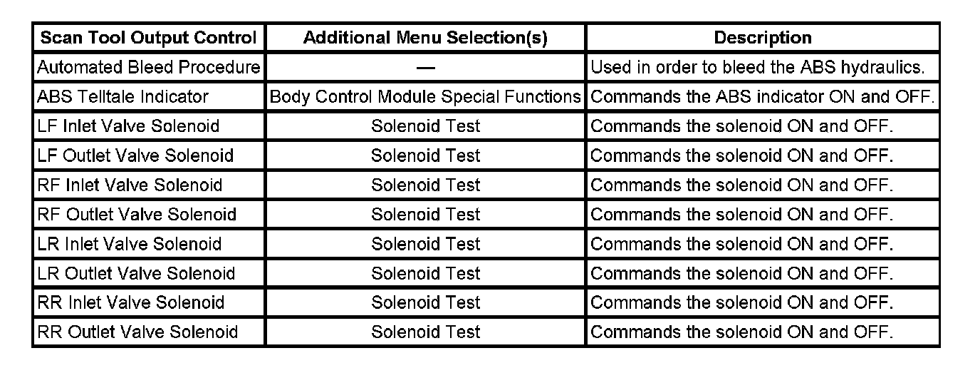
Task: Select the RF Outlet Valve Solenoid cell
Action: click(x=136, y=214)
